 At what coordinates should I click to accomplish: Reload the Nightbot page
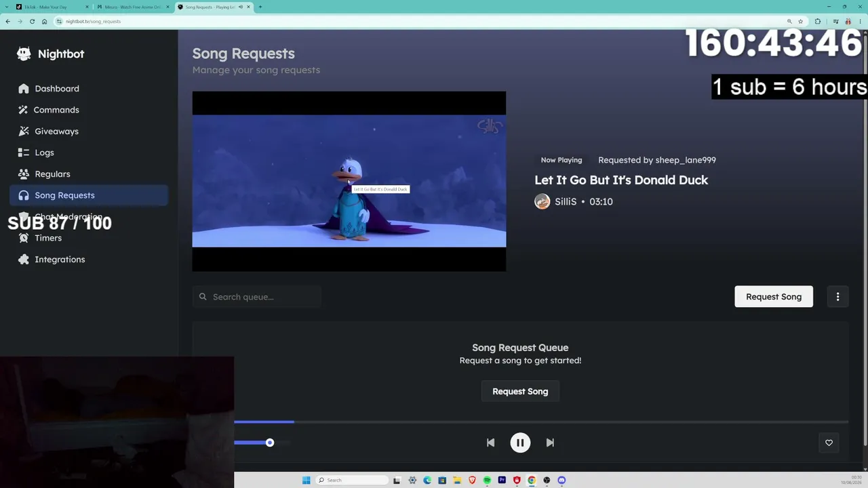(x=32, y=21)
